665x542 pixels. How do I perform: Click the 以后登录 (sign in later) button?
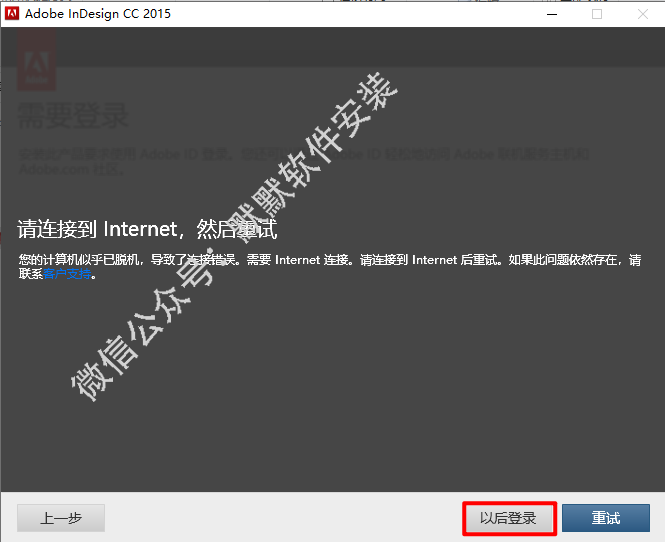tap(509, 518)
